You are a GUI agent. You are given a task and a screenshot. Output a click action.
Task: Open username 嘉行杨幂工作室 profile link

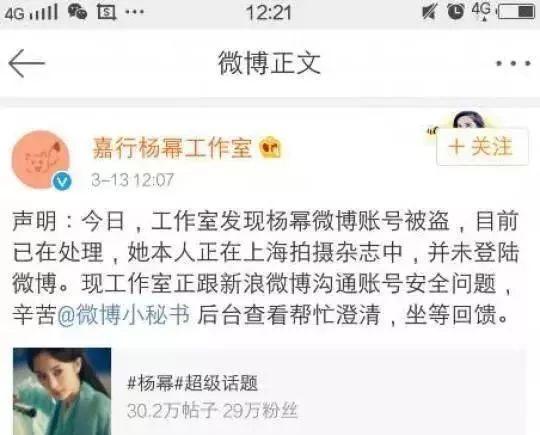(x=172, y=147)
